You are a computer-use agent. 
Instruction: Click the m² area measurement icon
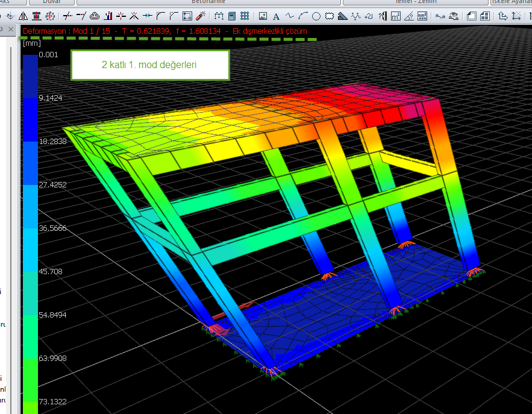point(396,16)
